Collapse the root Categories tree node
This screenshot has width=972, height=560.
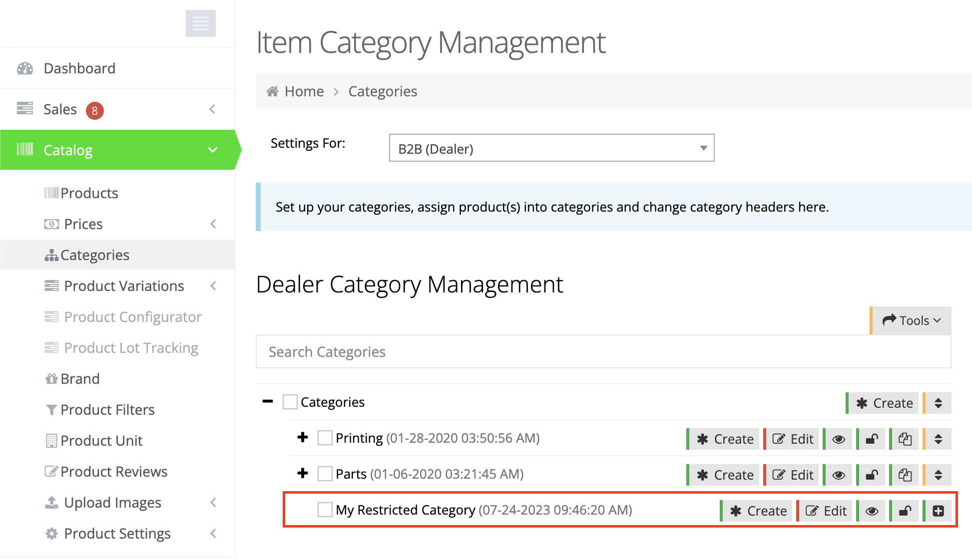268,402
